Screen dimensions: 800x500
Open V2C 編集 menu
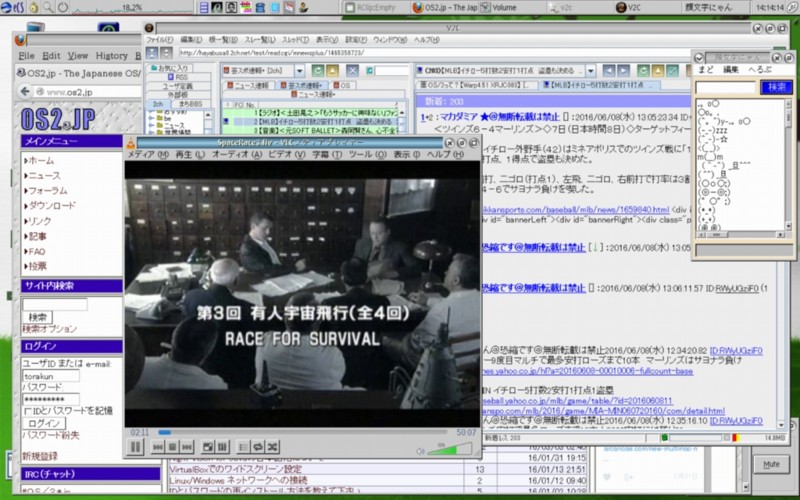coord(191,40)
